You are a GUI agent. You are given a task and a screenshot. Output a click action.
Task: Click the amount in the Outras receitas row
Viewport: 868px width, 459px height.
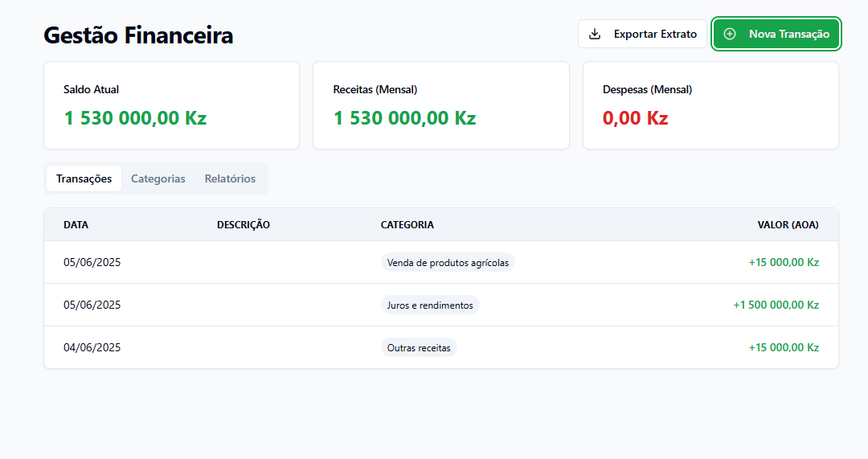[x=784, y=348]
